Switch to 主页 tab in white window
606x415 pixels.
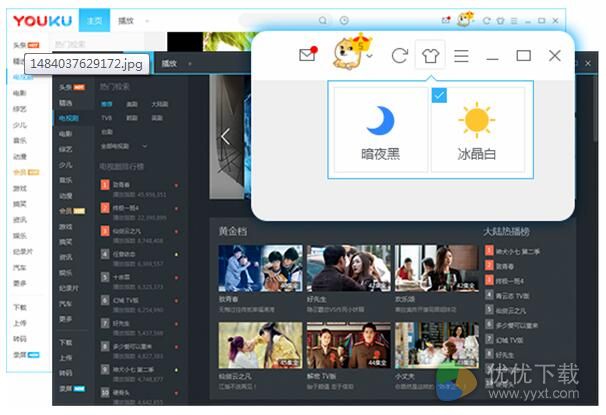(x=94, y=20)
